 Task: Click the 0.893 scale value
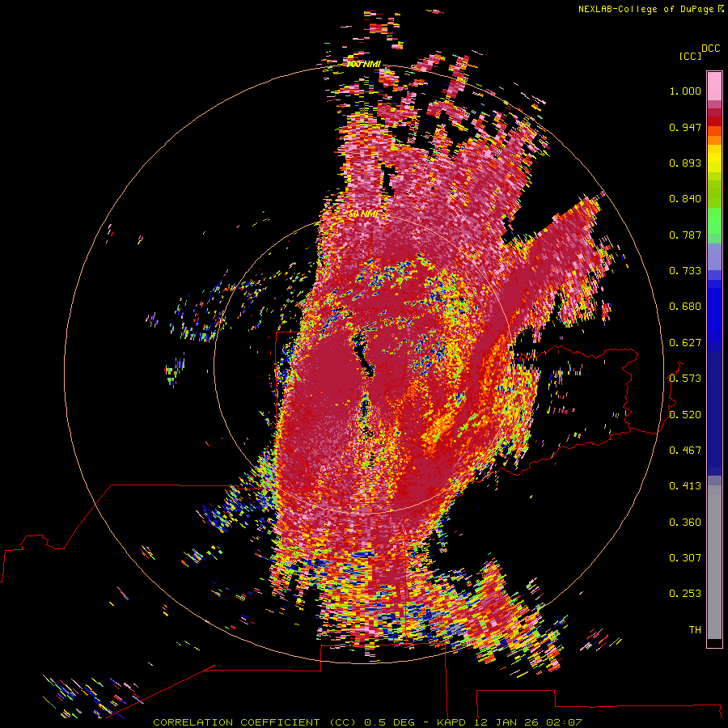pyautogui.click(x=685, y=163)
